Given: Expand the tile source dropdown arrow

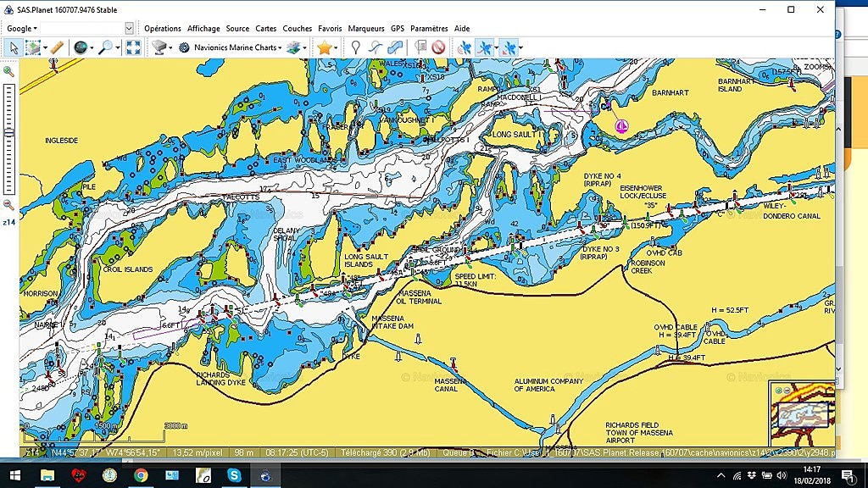Looking at the screenshot, I should (170, 48).
